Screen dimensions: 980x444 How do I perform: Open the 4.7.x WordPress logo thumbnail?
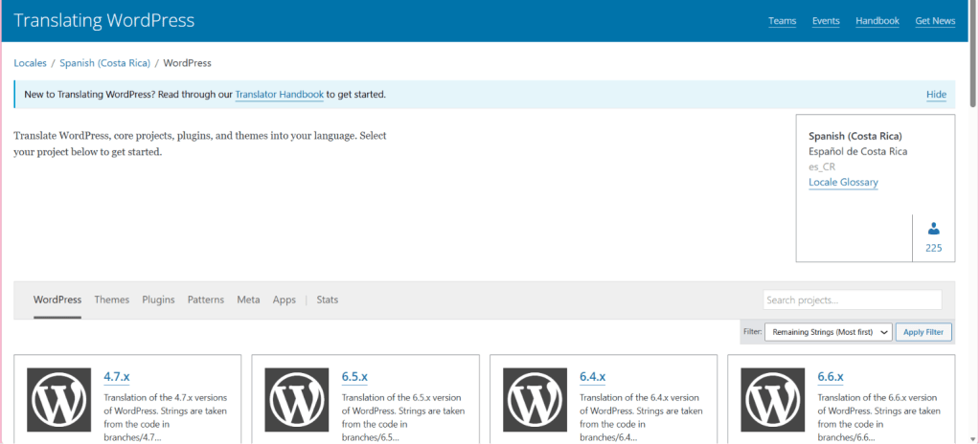58,400
